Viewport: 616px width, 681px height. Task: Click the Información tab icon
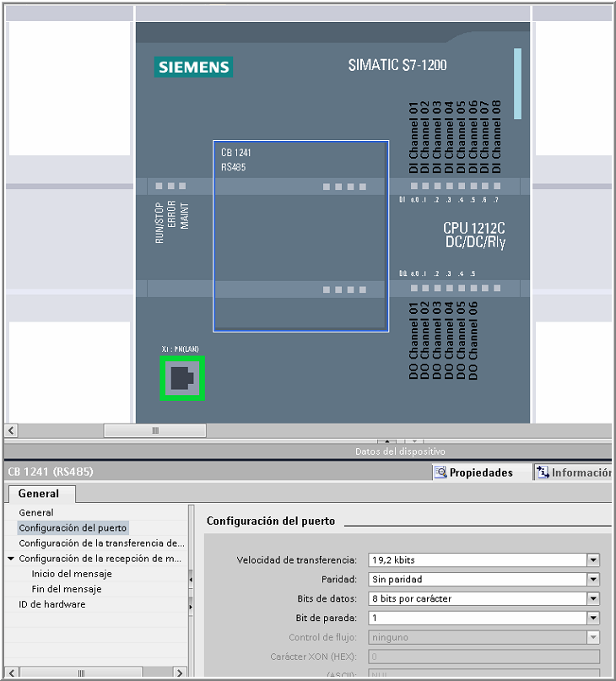click(x=543, y=473)
